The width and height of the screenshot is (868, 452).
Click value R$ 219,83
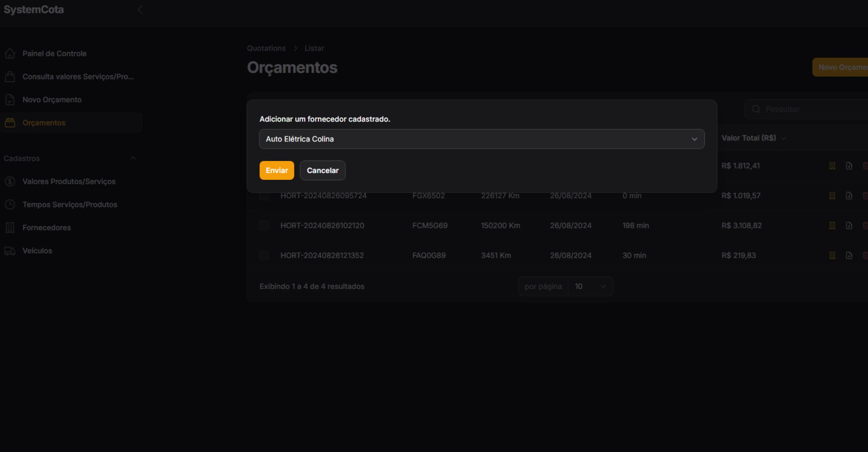point(739,255)
